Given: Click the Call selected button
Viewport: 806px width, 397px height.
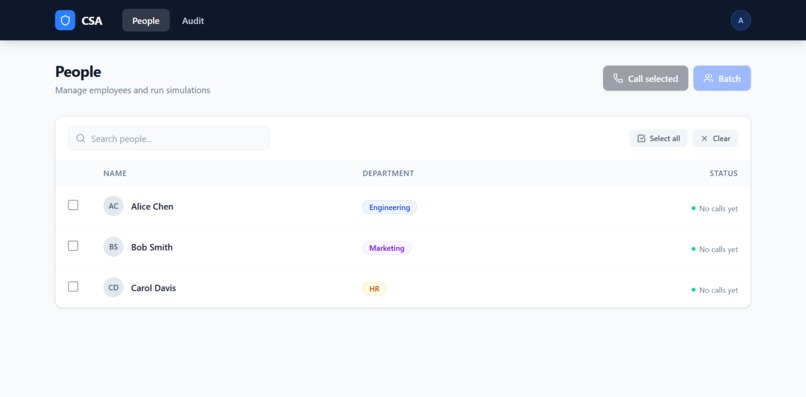Looking at the screenshot, I should click(x=645, y=78).
